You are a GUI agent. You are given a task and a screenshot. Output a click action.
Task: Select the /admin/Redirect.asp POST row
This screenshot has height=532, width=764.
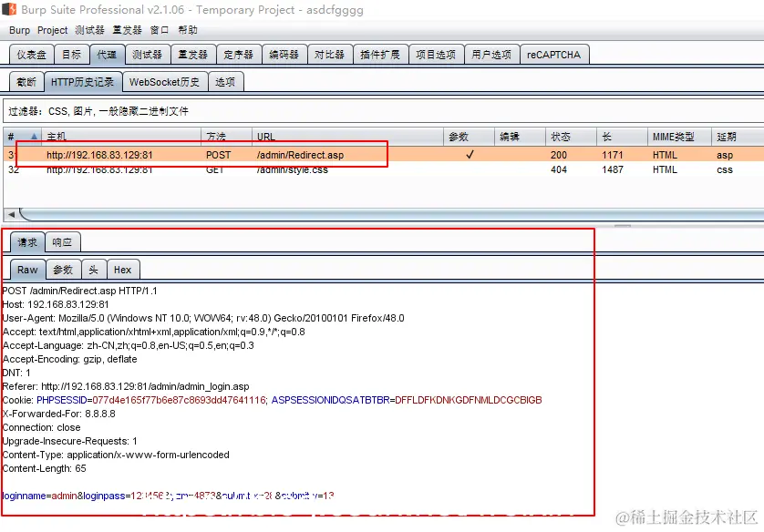click(x=384, y=155)
